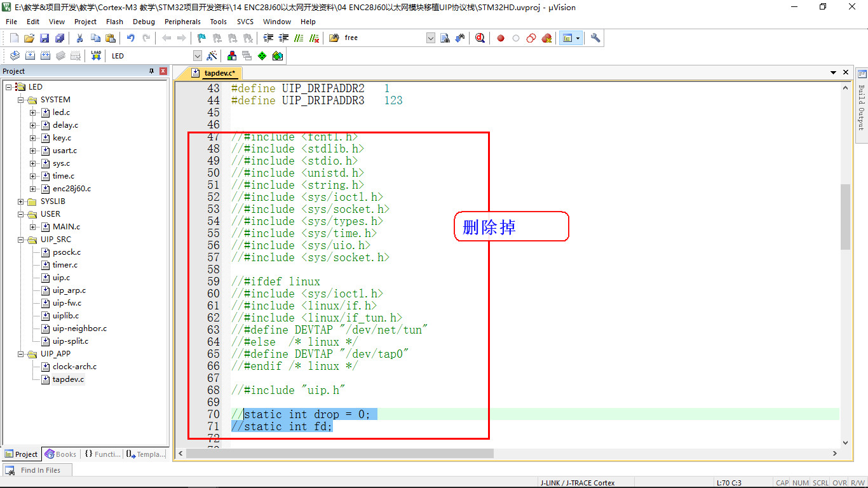The image size is (868, 488).
Task: Open the Peripherals menu
Action: click(x=182, y=21)
